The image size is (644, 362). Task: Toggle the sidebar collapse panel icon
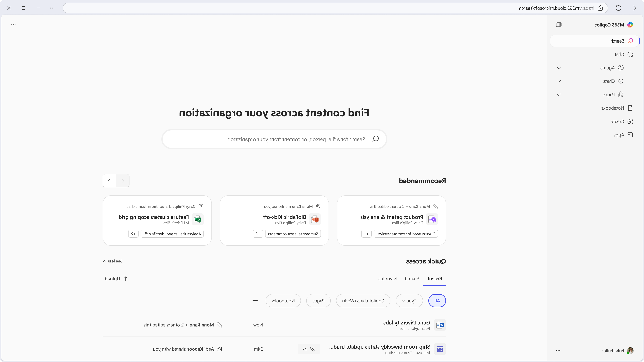click(x=558, y=25)
